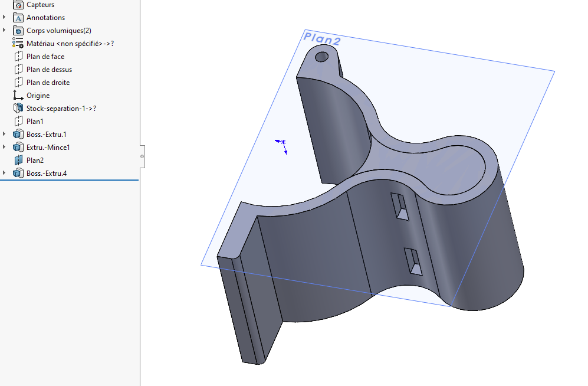This screenshot has height=386, width=588.
Task: Select the Extru.-Mince1 label
Action: [x=48, y=148]
